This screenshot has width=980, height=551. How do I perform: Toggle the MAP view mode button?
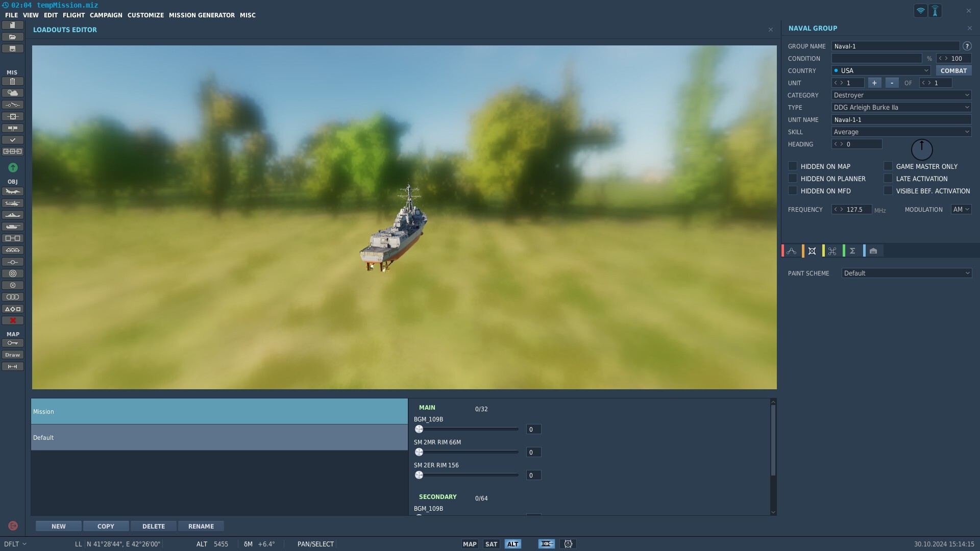point(470,544)
